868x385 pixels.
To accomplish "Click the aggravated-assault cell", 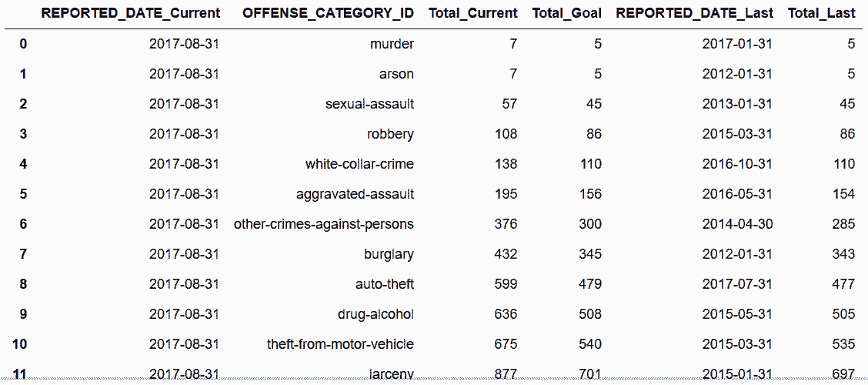I will pyautogui.click(x=356, y=194).
